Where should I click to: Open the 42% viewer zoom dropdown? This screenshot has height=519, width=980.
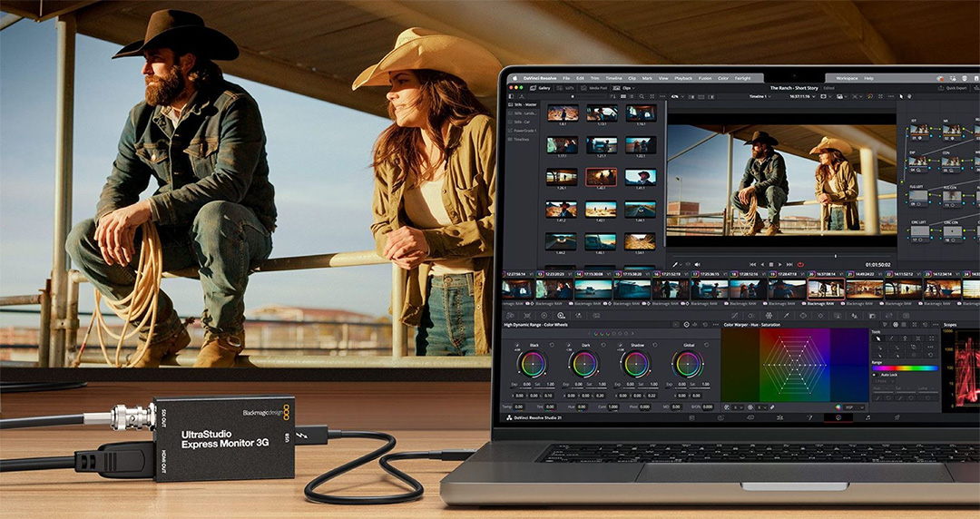(678, 96)
